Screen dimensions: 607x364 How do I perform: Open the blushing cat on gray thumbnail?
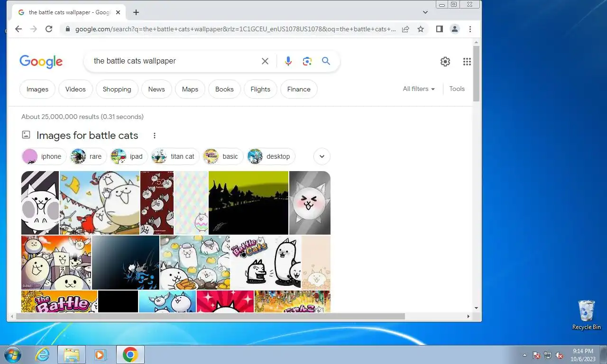310,203
